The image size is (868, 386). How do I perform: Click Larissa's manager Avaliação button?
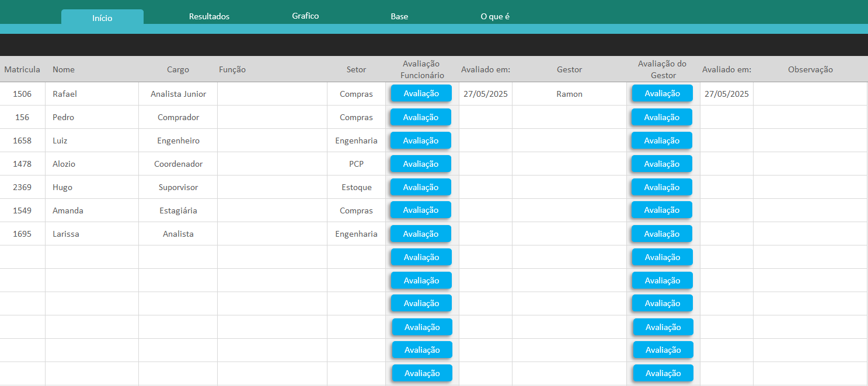click(661, 234)
